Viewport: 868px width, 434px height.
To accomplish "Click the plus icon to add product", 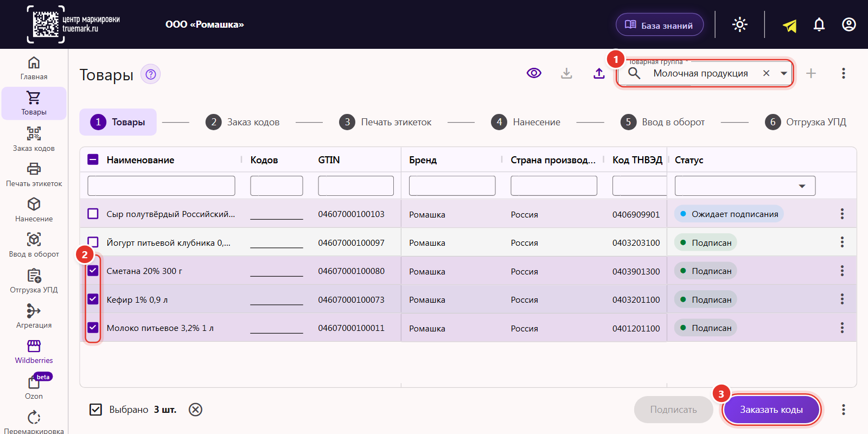I will (811, 73).
